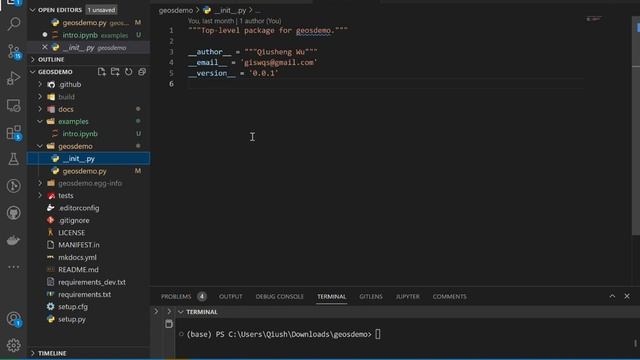Click the editor minimap
Screen dimensions: 640x360
(x=594, y=19)
